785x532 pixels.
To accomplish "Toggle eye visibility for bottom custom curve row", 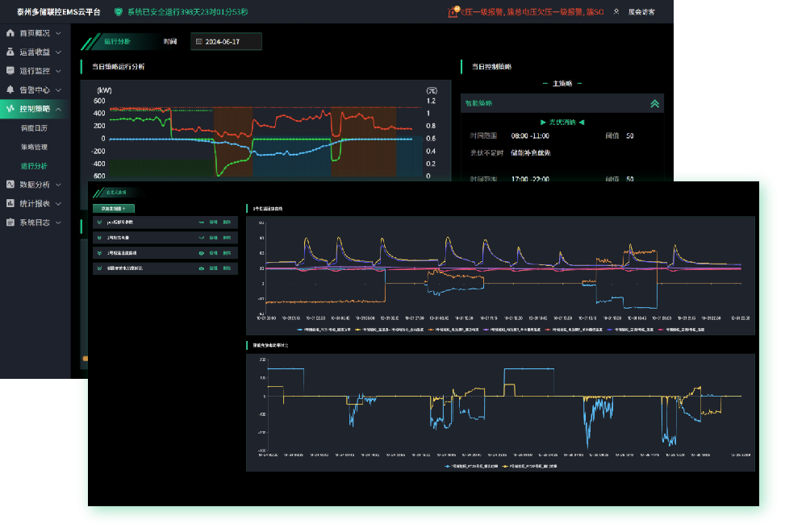I will pyautogui.click(x=201, y=268).
